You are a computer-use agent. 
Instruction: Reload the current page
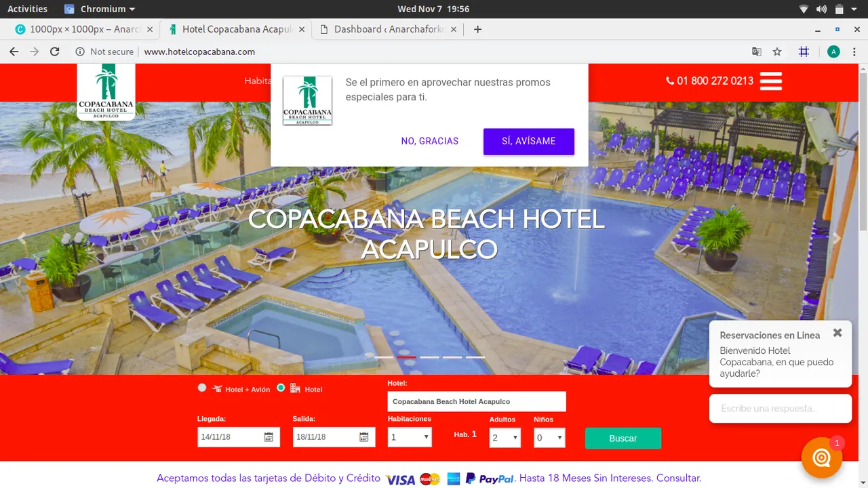click(55, 52)
